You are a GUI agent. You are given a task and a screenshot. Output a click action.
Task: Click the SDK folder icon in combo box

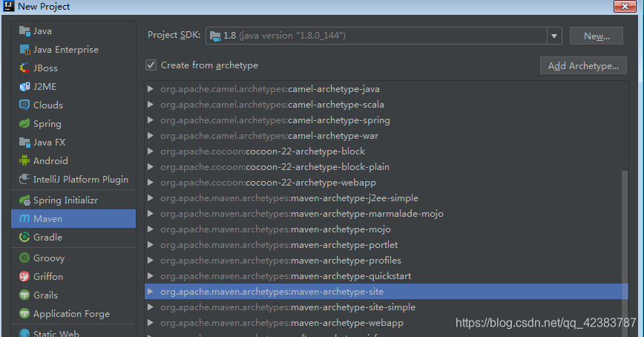tap(215, 36)
